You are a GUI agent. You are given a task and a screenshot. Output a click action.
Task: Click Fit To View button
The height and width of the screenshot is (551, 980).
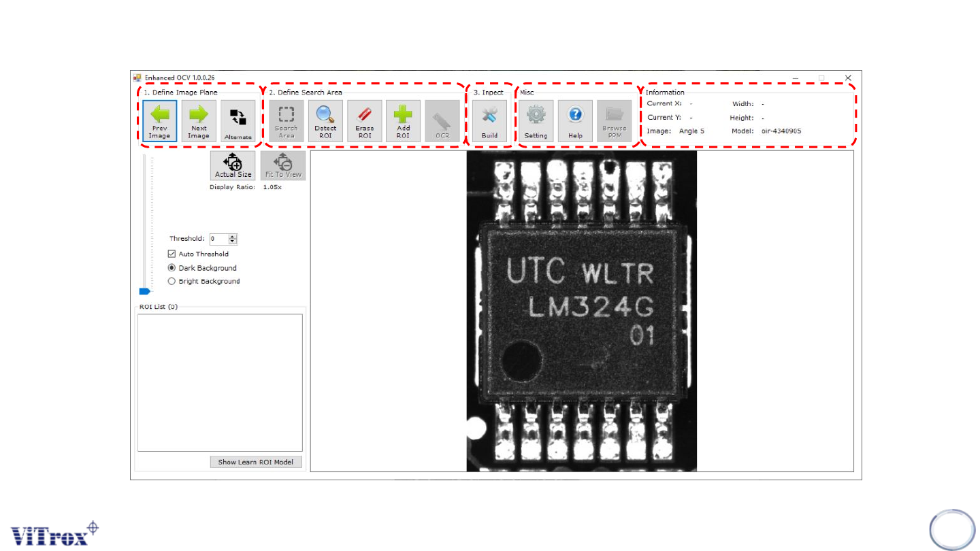coord(283,165)
